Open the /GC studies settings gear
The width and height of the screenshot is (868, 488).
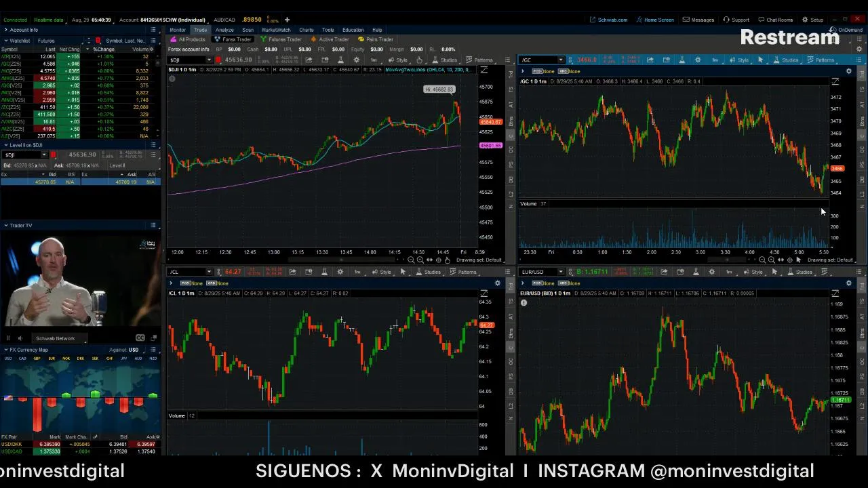(848, 71)
